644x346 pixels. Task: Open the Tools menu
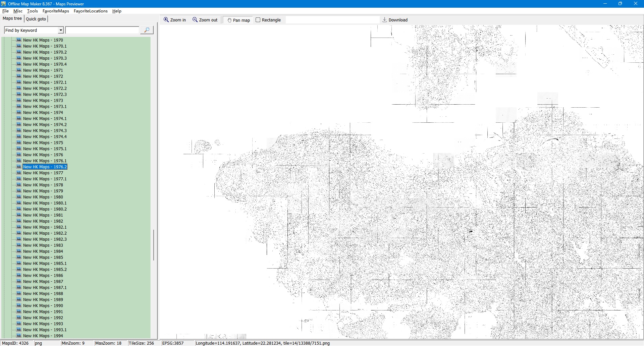tap(33, 11)
